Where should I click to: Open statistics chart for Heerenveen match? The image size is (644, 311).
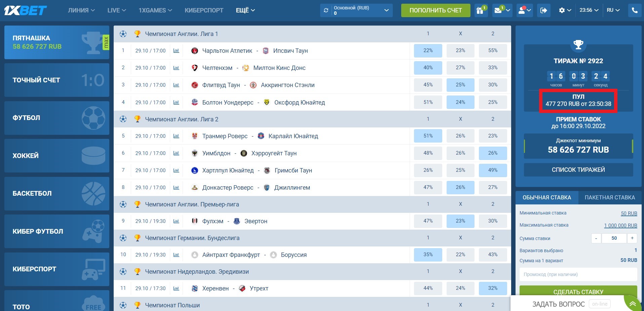pos(176,288)
